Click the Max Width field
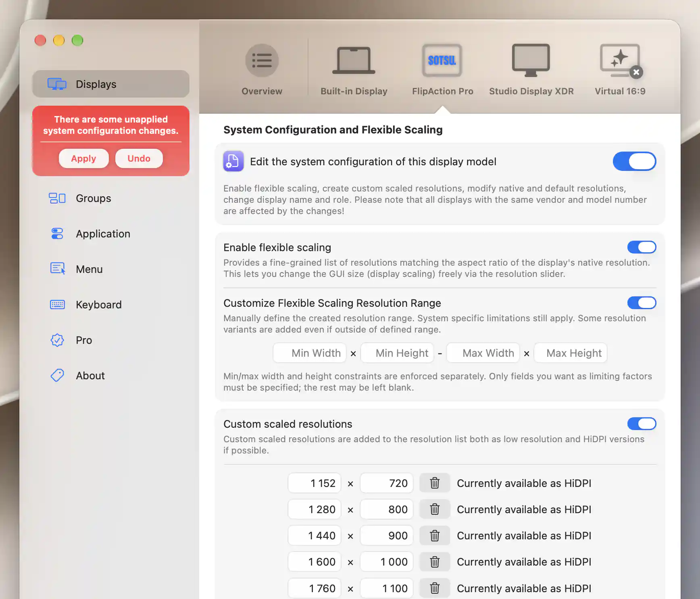The image size is (700, 599). pos(483,353)
